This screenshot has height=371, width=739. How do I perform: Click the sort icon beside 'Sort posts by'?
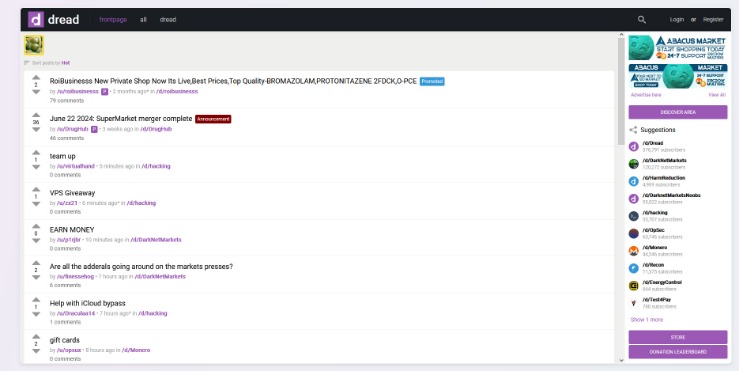tap(27, 63)
